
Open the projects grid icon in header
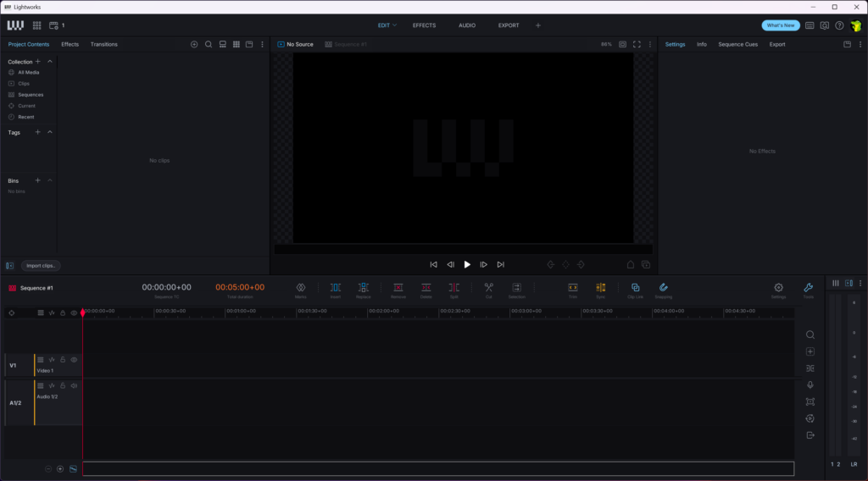(x=37, y=25)
